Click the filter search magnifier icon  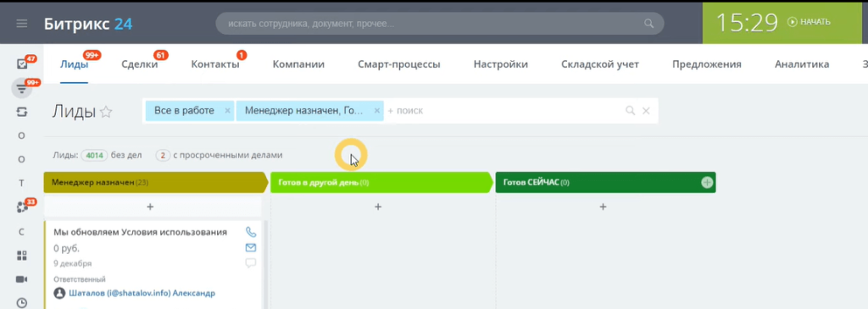(630, 111)
